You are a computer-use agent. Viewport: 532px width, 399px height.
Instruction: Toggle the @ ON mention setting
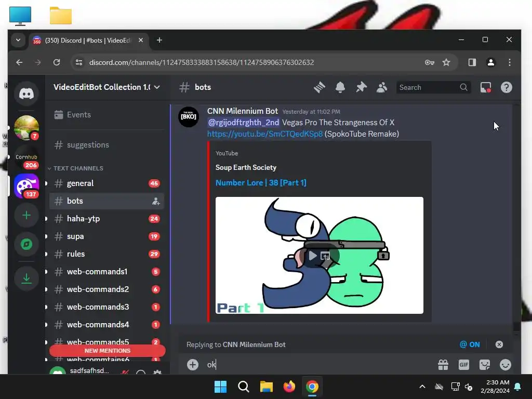tap(470, 344)
